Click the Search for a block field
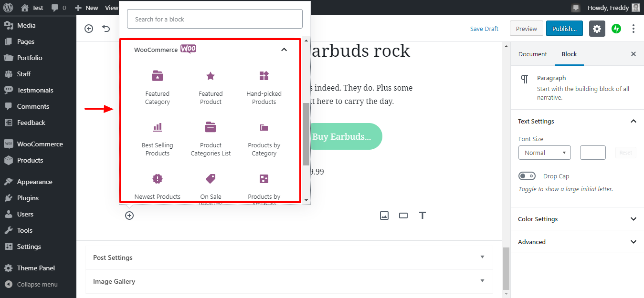This screenshot has height=298, width=644. (x=215, y=19)
